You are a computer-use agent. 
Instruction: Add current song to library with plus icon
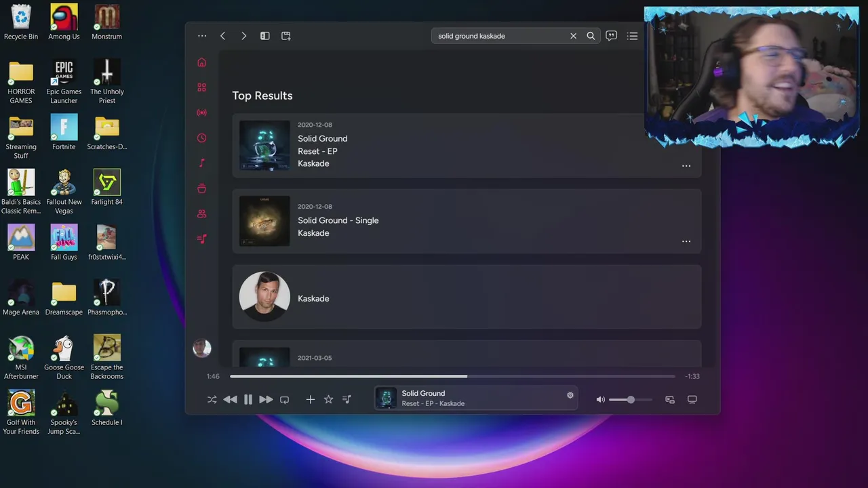(310, 400)
